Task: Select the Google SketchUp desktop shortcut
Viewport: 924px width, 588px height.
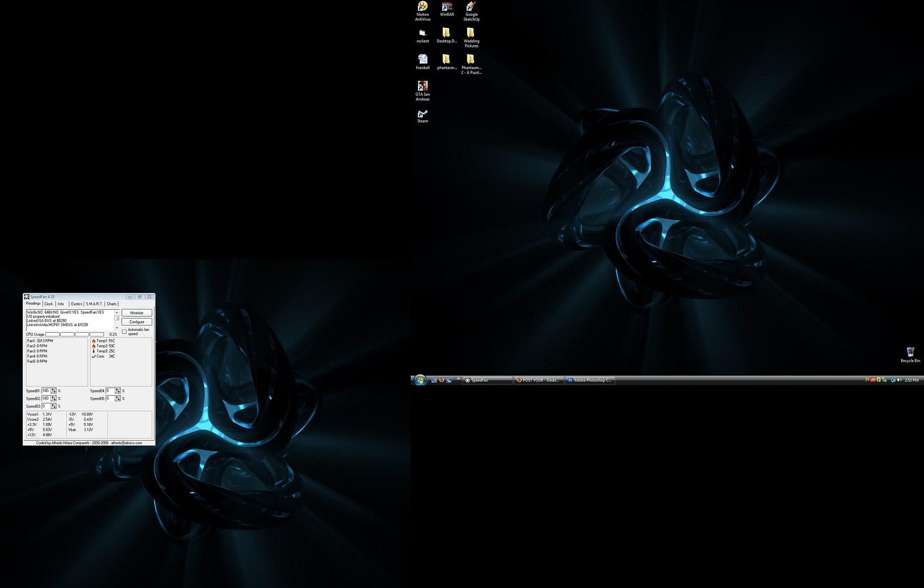Action: tap(471, 11)
